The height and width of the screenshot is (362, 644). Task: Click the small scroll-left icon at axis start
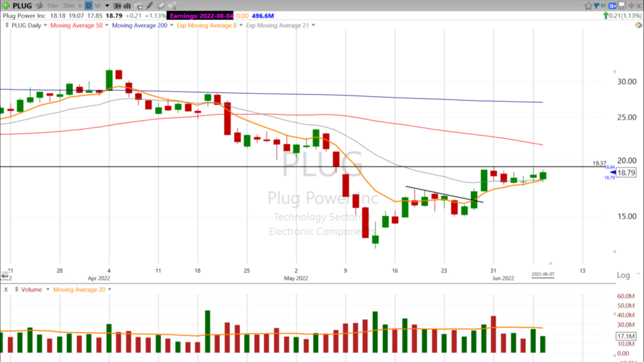click(5, 276)
